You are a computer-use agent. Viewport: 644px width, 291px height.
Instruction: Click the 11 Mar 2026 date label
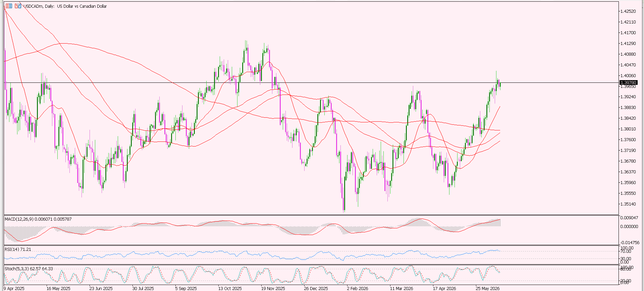[x=401, y=288]
